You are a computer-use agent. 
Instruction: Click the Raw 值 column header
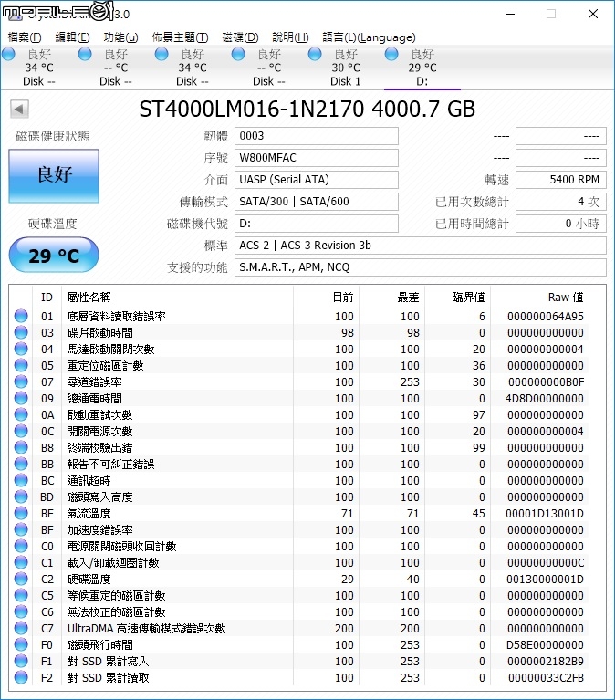[x=566, y=297]
